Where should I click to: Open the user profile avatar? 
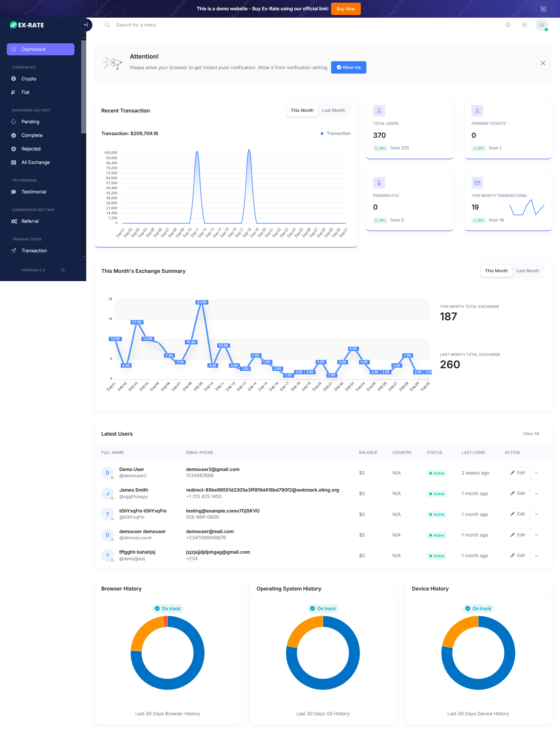coord(541,25)
